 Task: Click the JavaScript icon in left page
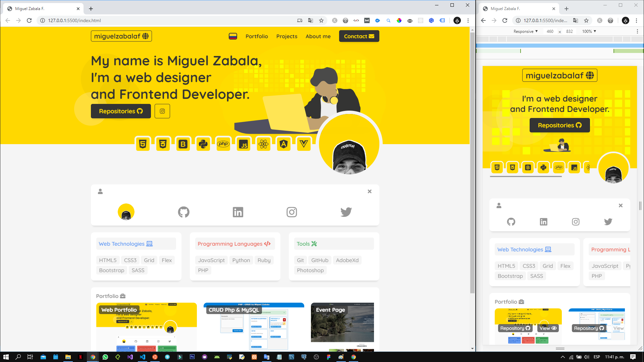coord(244,144)
